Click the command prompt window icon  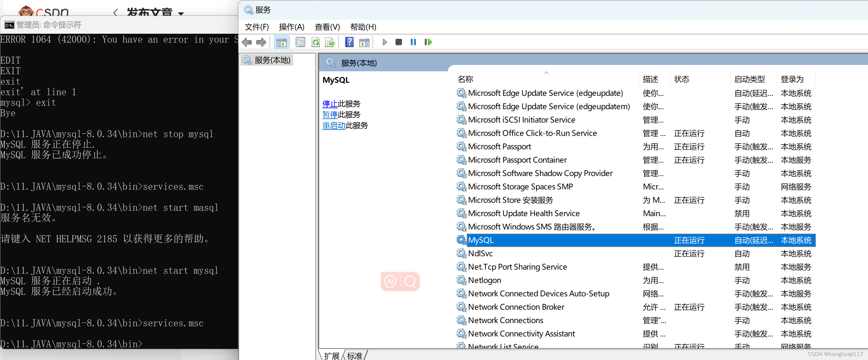point(9,25)
